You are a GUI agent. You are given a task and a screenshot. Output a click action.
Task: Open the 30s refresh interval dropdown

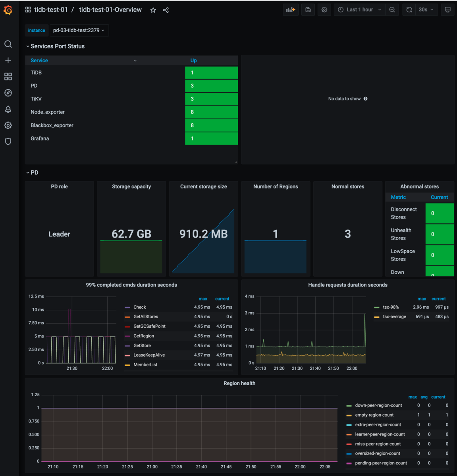pyautogui.click(x=426, y=10)
